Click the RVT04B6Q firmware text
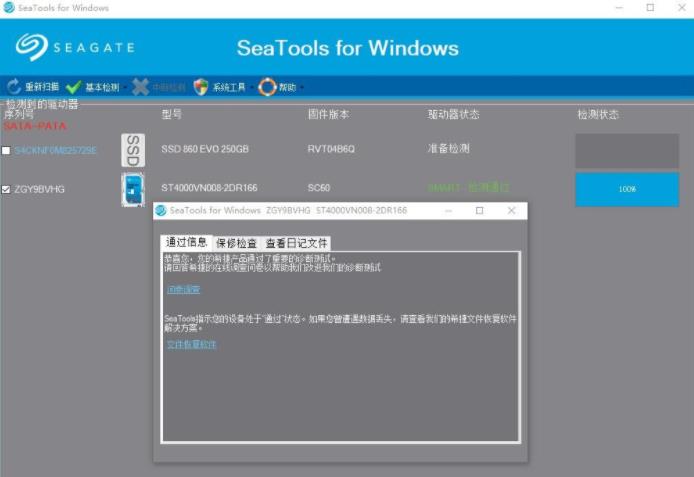 (331, 149)
